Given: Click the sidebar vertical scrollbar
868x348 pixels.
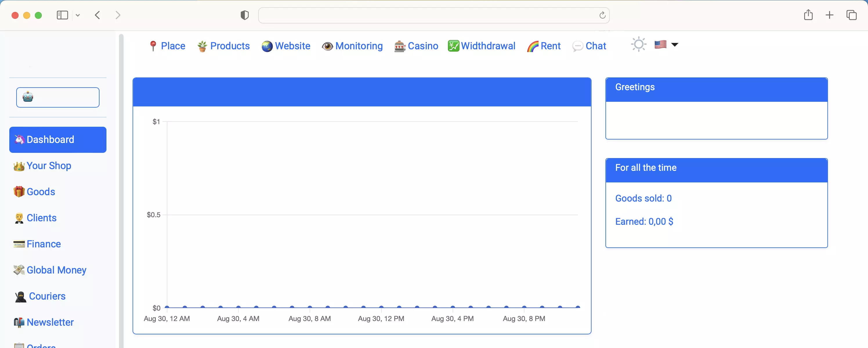Looking at the screenshot, I should pyautogui.click(x=121, y=189).
